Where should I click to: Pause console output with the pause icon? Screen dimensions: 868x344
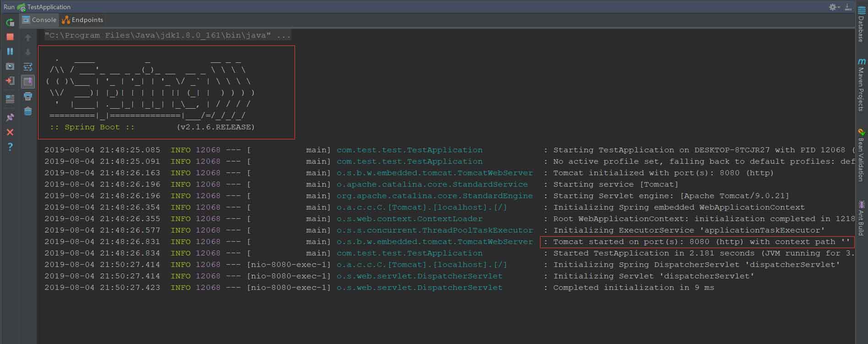pyautogui.click(x=10, y=51)
